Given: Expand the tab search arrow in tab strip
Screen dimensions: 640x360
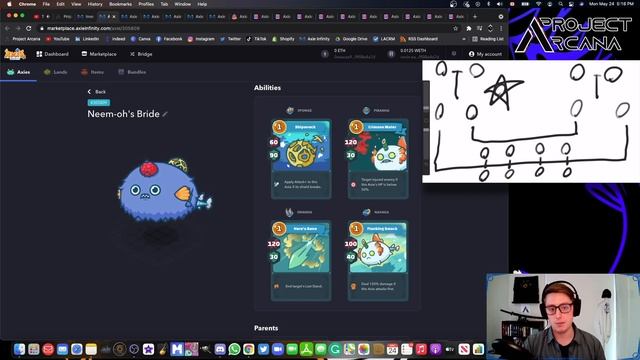Looking at the screenshot, I should point(501,17).
